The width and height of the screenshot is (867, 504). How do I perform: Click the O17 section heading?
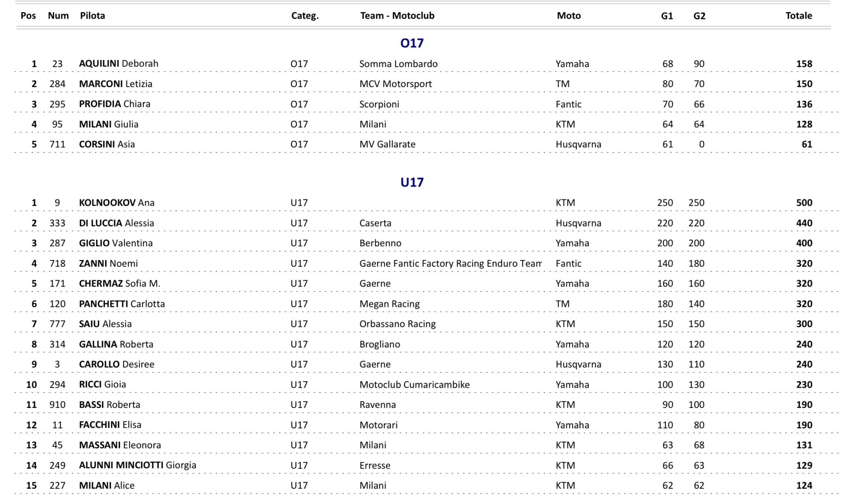pyautogui.click(x=412, y=43)
